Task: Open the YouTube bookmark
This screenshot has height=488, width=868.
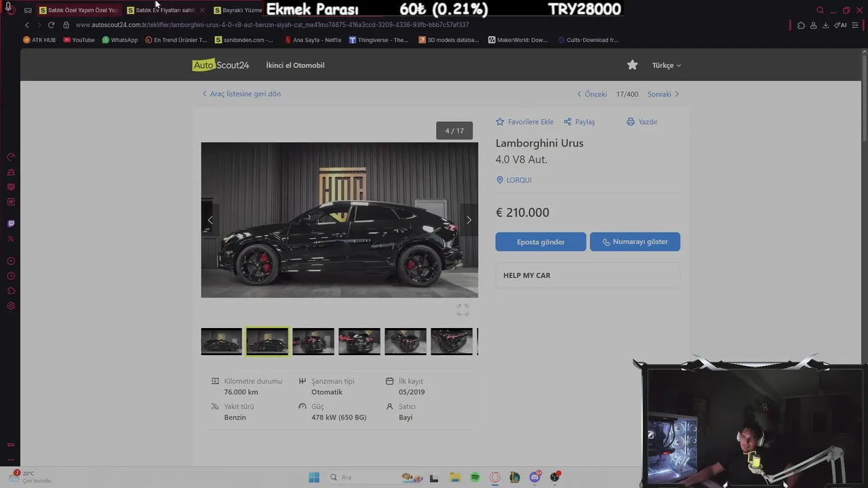Action: [79, 40]
